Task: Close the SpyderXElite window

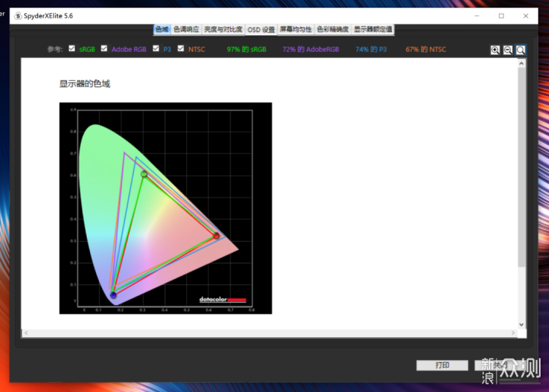Action: [x=525, y=16]
